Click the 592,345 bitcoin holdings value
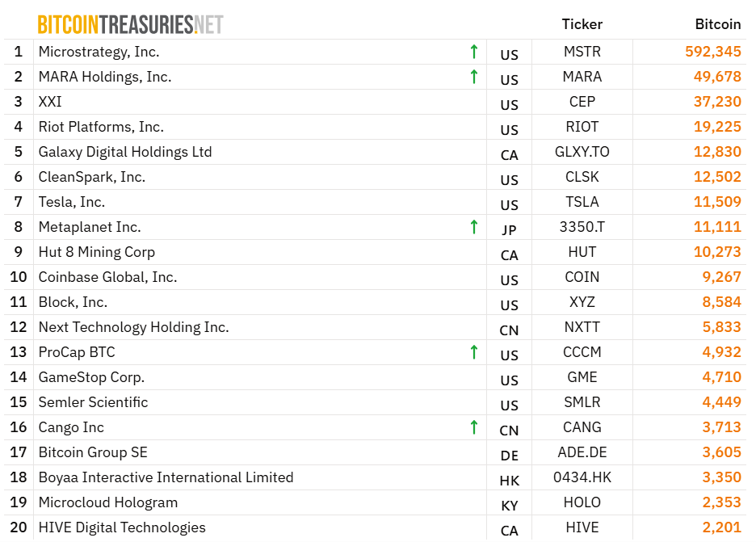 tap(712, 52)
